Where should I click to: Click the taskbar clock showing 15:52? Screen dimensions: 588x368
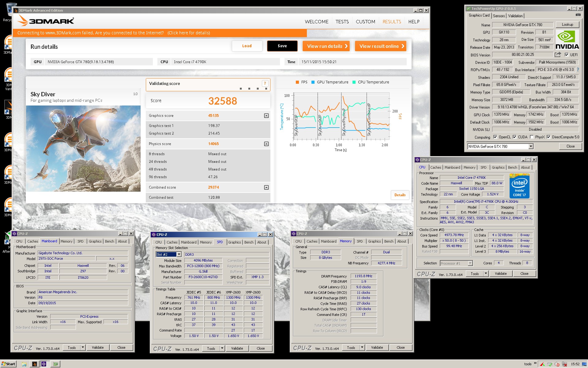point(575,364)
